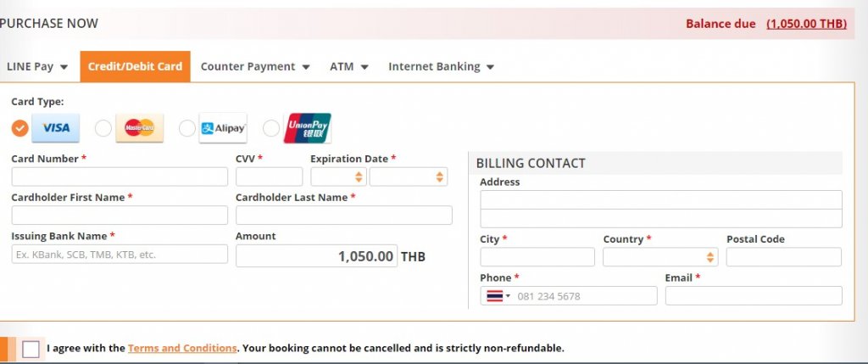Tick the Terms and Conditions agreement checkbox
Viewport: 868px width, 364px height.
31,350
